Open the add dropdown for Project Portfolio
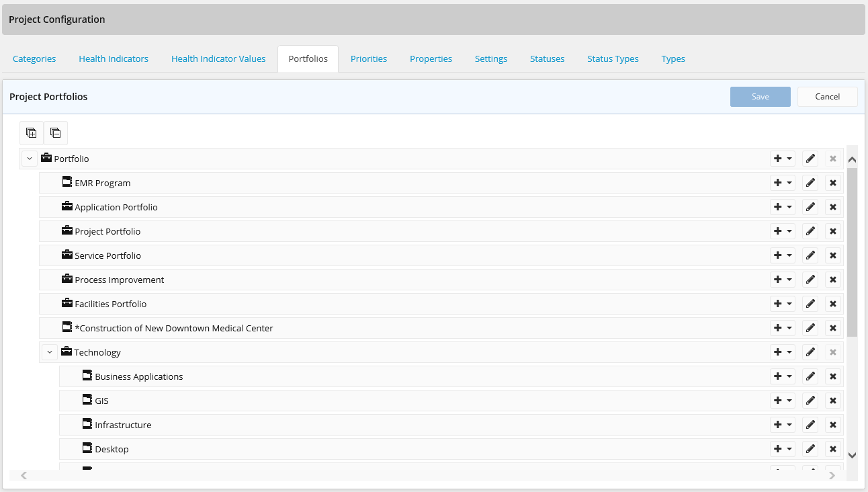 [783, 231]
